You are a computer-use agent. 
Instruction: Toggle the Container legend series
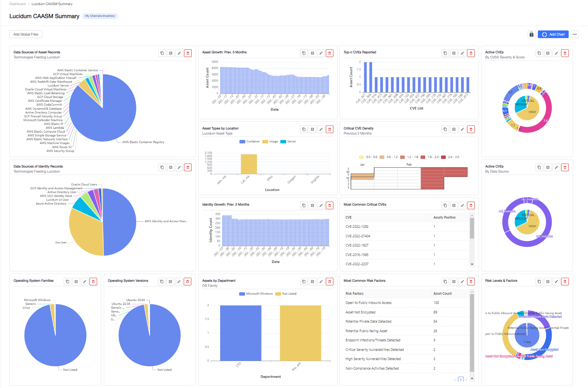(250, 141)
